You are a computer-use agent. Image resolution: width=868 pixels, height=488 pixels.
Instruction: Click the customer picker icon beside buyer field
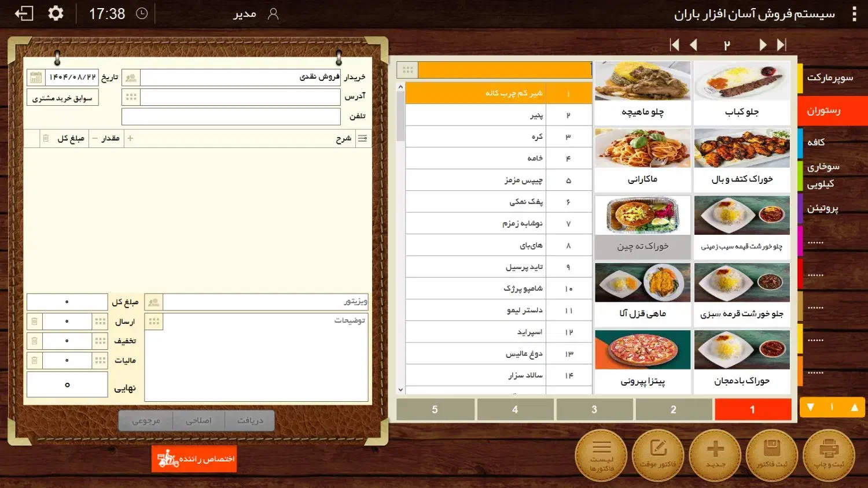click(131, 77)
